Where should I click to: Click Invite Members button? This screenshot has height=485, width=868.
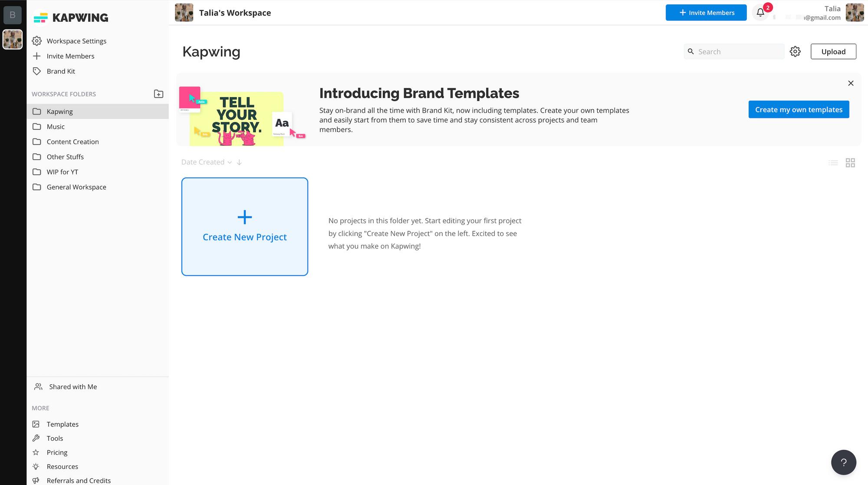tap(707, 13)
